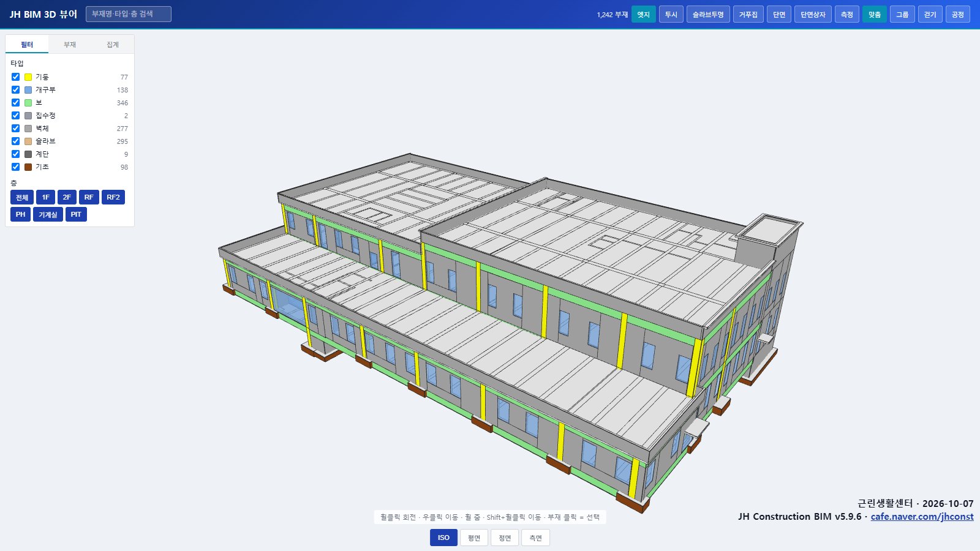
Task: Select the 측정 measure tool
Action: click(x=846, y=14)
